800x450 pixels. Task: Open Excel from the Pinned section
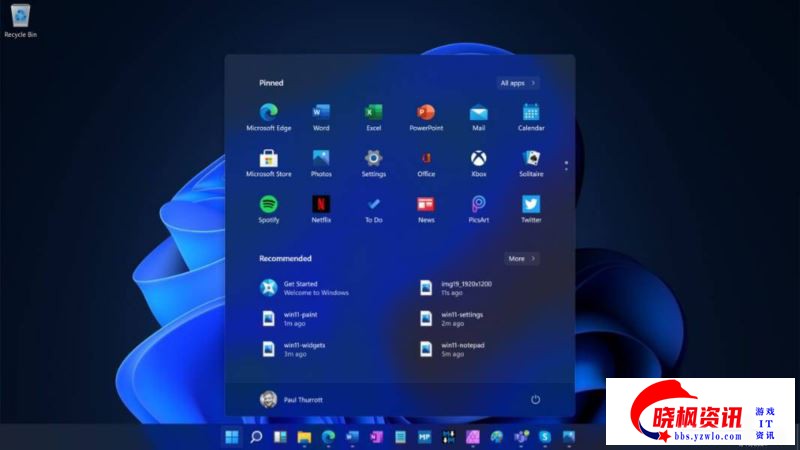tap(374, 113)
